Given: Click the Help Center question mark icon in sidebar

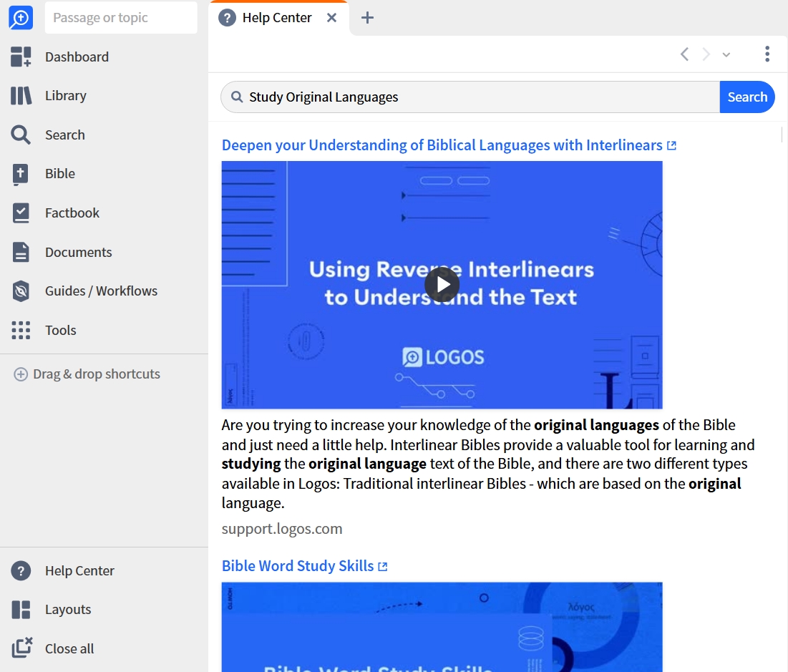Looking at the screenshot, I should click(x=21, y=571).
